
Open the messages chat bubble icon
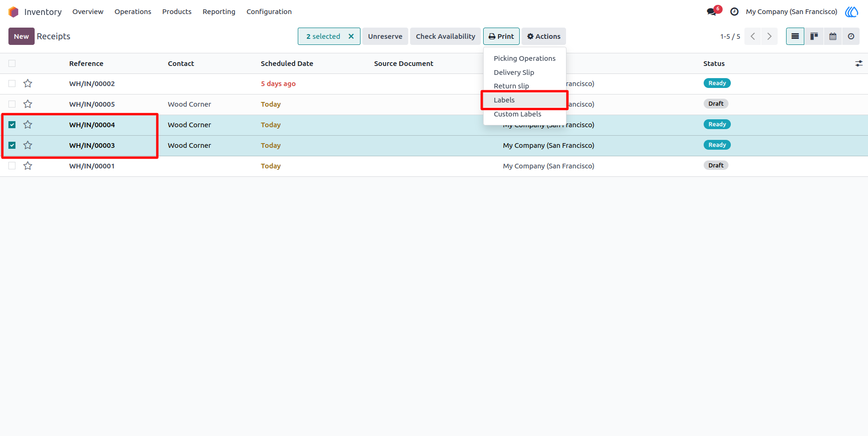tap(712, 12)
